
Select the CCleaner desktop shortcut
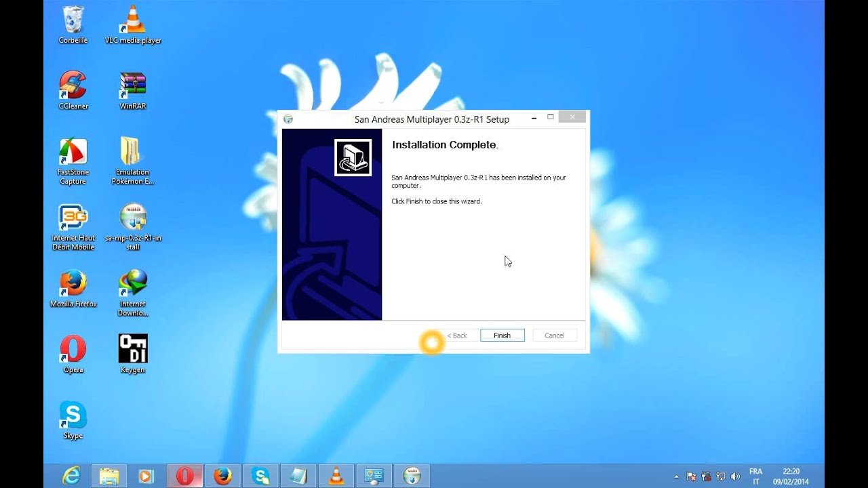point(73,91)
